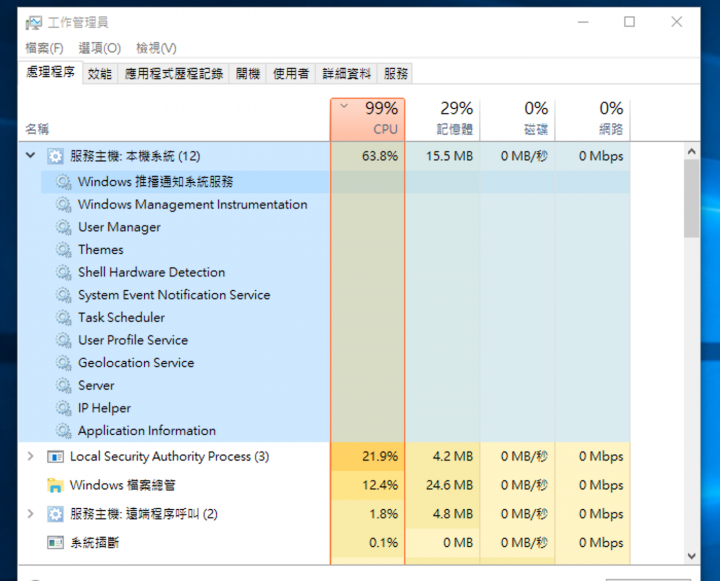Click gear icon beside System Event Notification Service
This screenshot has height=581, width=720.
coord(63,295)
